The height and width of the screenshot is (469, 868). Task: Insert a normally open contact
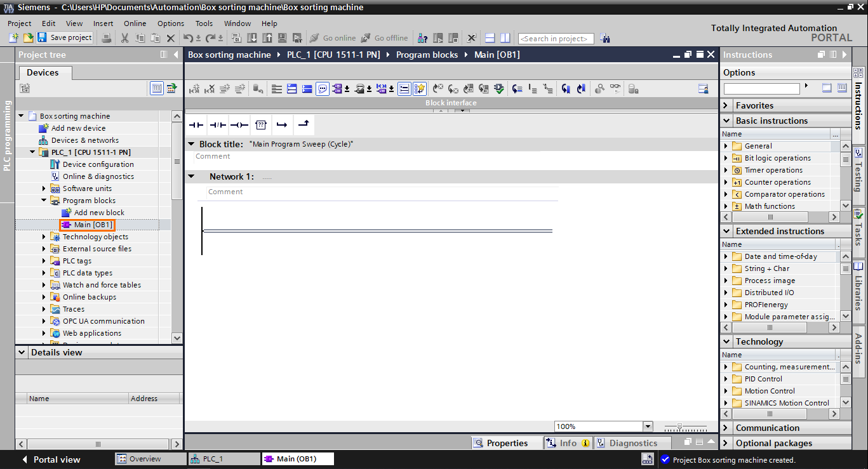pyautogui.click(x=196, y=125)
